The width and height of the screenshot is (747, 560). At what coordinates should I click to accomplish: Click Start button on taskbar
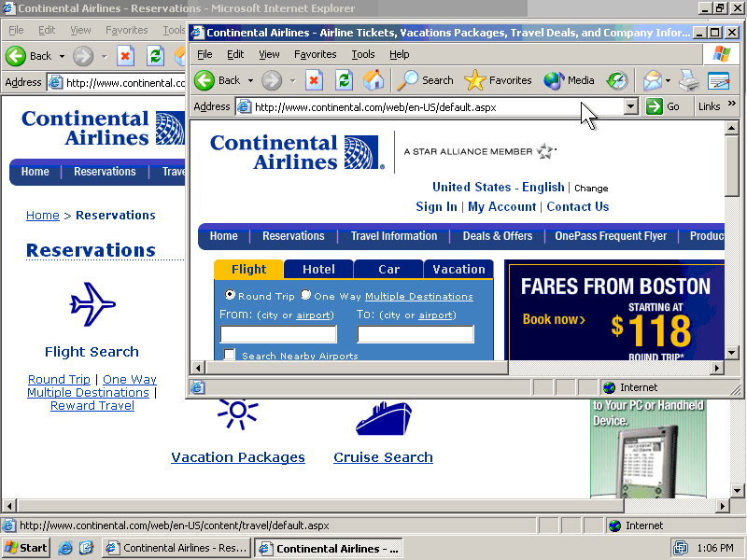(x=27, y=548)
